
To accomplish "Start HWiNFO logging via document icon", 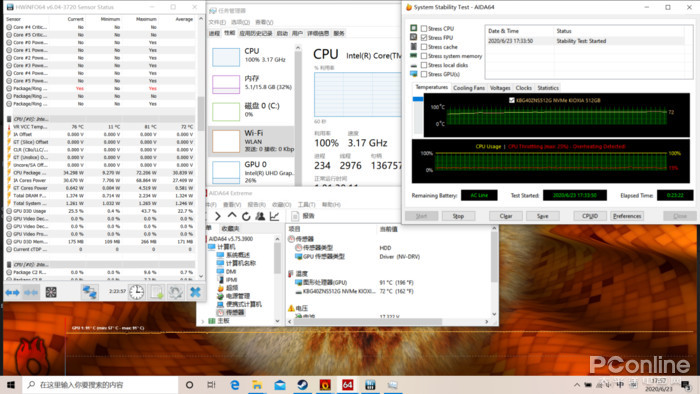I will click(157, 292).
